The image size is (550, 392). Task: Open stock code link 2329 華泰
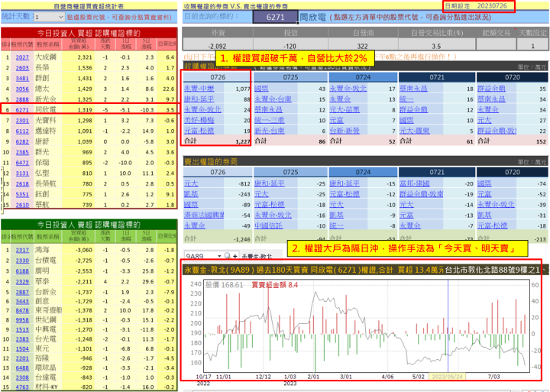click(x=22, y=281)
